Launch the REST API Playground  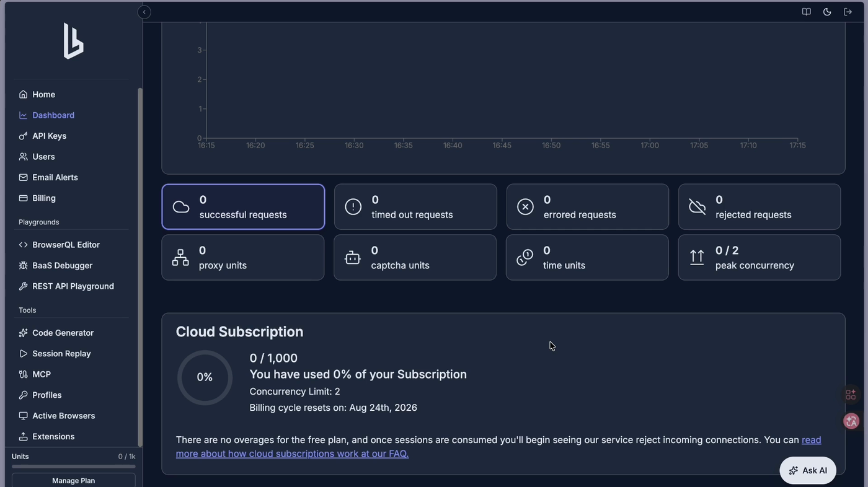coord(73,286)
